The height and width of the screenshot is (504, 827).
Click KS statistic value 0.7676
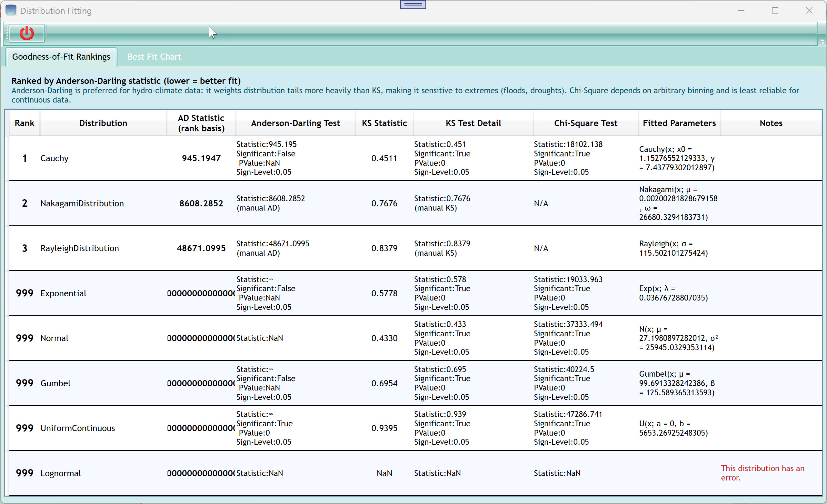click(x=384, y=203)
